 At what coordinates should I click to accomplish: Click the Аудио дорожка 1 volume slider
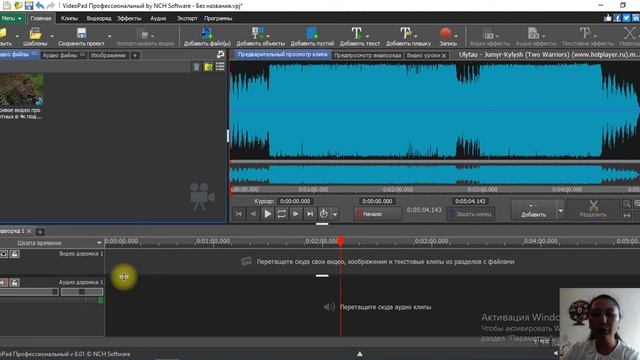pos(29,292)
